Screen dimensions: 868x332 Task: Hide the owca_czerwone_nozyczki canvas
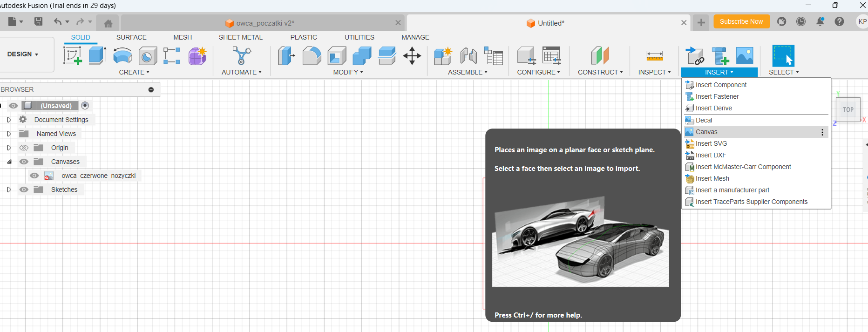click(34, 176)
